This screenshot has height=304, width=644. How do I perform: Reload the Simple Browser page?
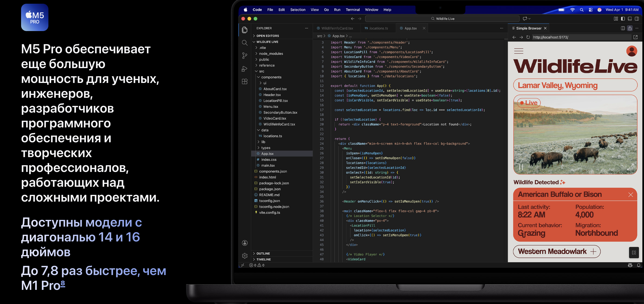pyautogui.click(x=528, y=37)
